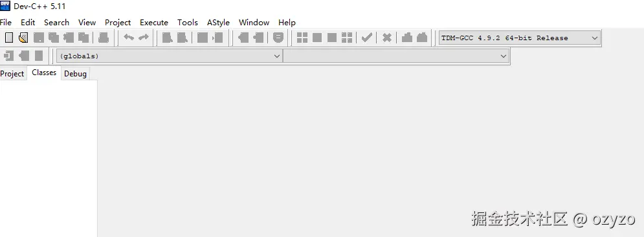The image size is (644, 237).
Task: Open the Edit menu
Action: point(28,22)
